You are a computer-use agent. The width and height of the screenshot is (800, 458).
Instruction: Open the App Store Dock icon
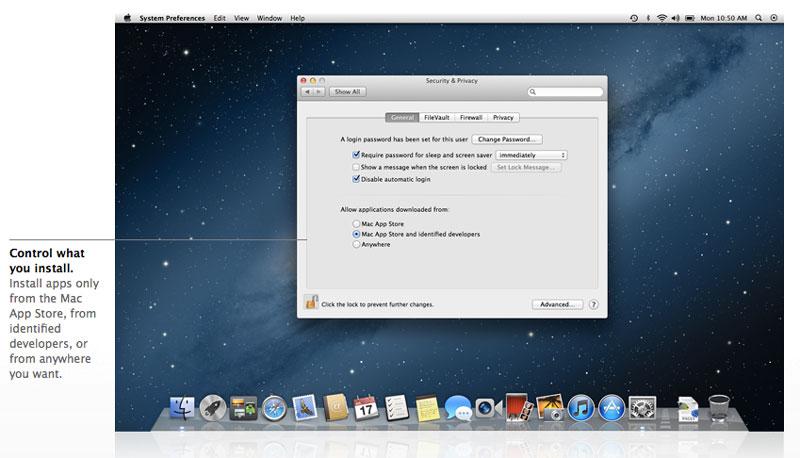[611, 408]
